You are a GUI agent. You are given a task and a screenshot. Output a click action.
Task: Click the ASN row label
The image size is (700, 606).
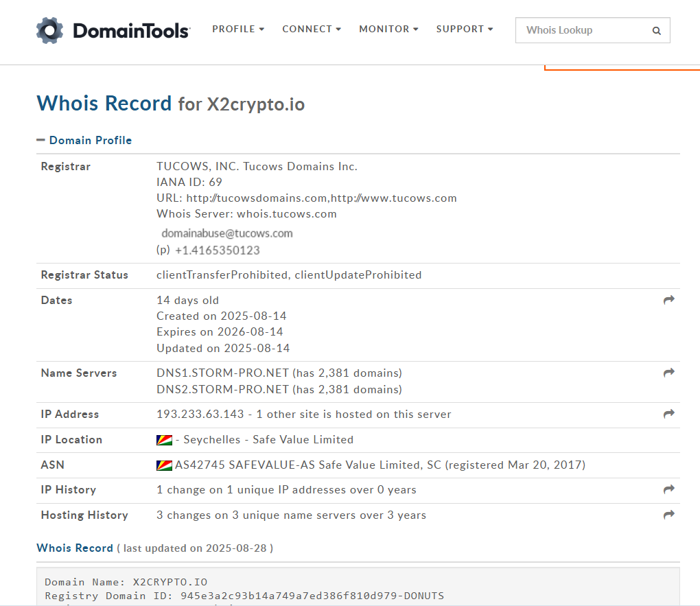pyautogui.click(x=52, y=465)
